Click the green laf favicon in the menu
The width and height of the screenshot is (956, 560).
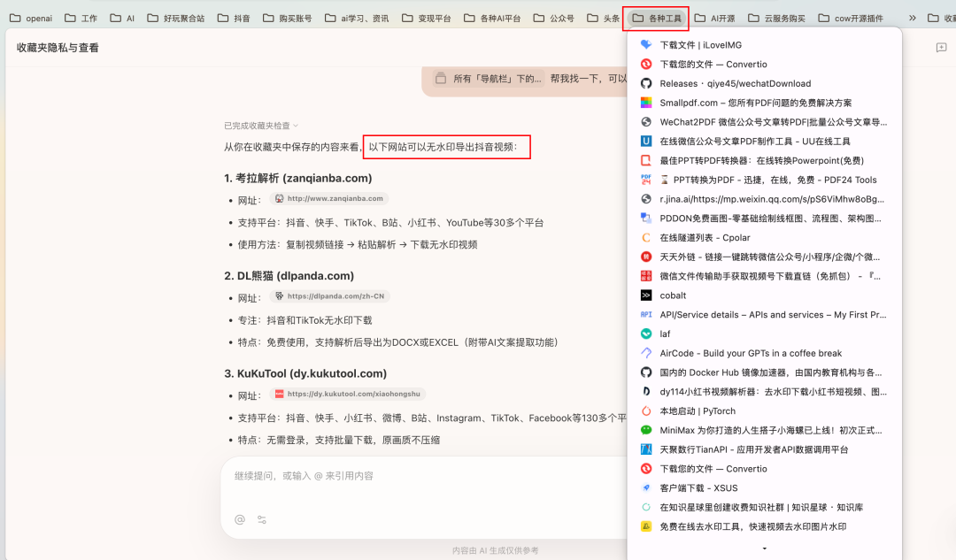[x=645, y=334]
